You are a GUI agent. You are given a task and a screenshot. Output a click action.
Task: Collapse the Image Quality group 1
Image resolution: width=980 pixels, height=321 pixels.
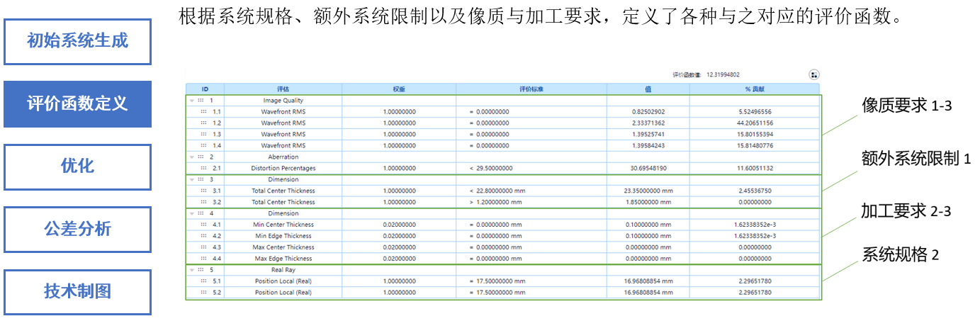click(191, 101)
